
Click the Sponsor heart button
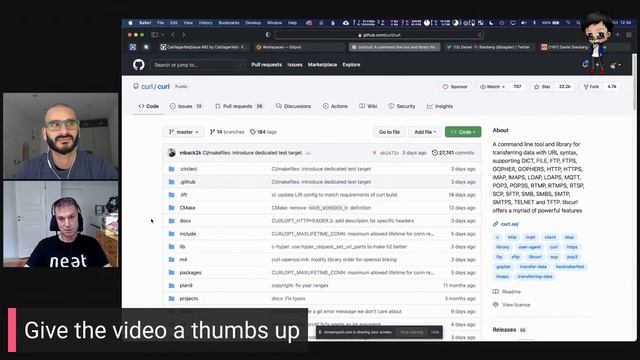[x=455, y=87]
